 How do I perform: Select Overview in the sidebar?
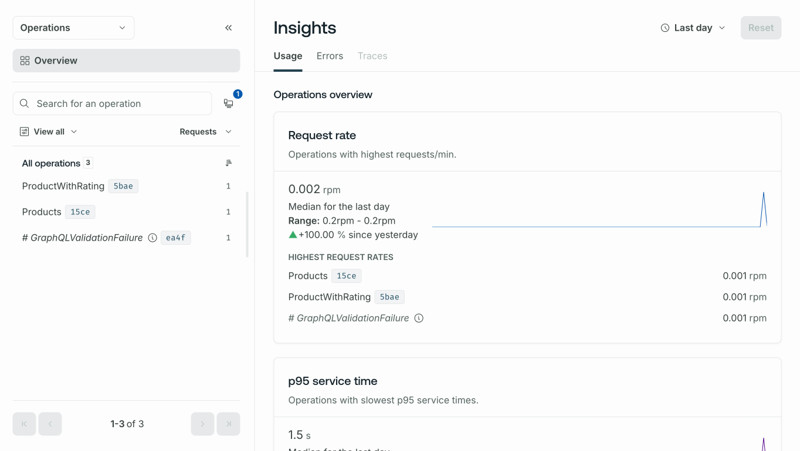pos(126,61)
